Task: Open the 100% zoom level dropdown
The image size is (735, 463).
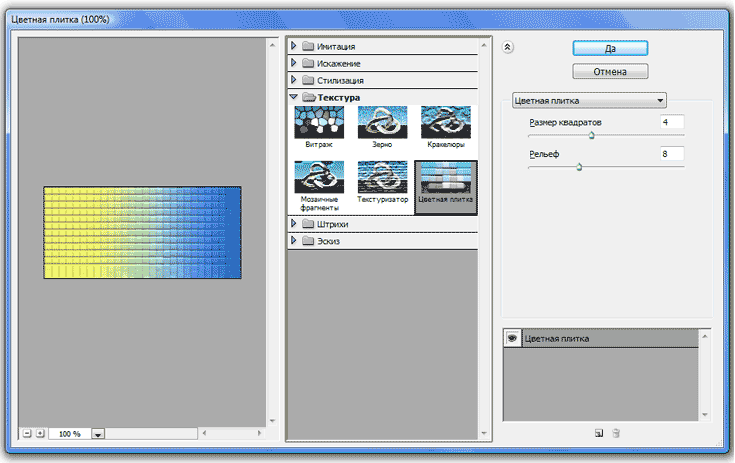Action: tap(98, 435)
